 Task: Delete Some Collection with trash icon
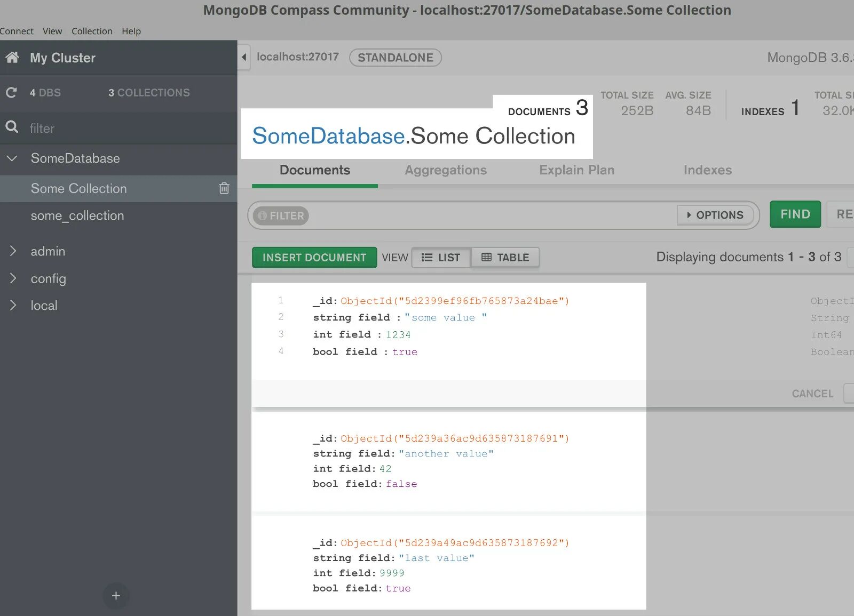tap(224, 188)
